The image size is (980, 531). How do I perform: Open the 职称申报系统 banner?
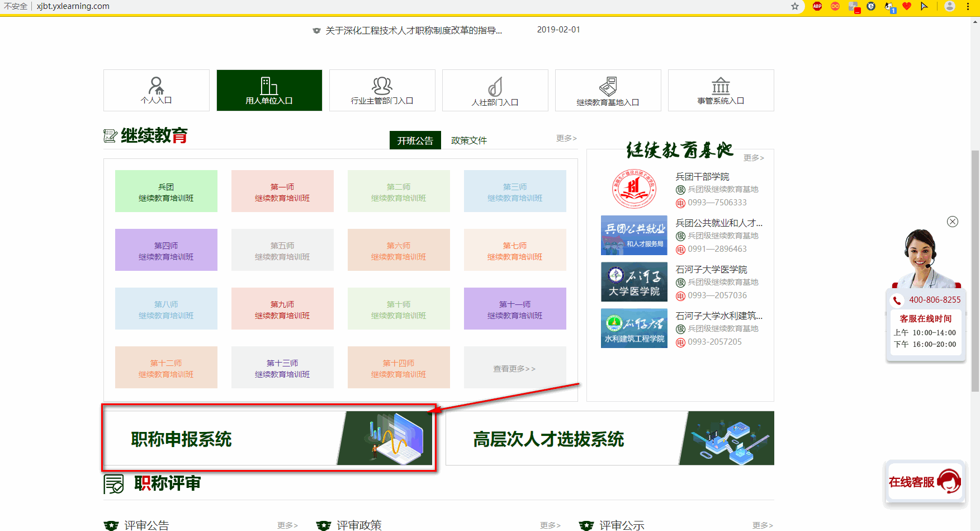pos(268,439)
